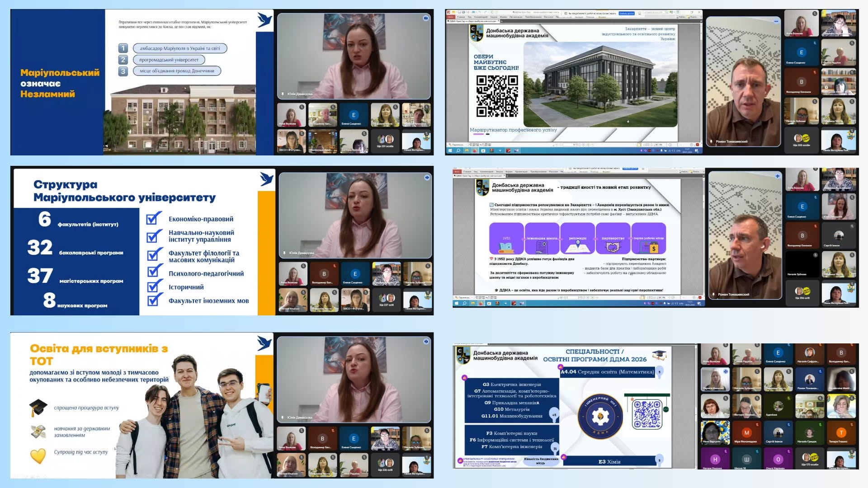Click the graduation cap icon beside 'спрощена процедура вступу'
This screenshot has height=488, width=868.
(38, 407)
